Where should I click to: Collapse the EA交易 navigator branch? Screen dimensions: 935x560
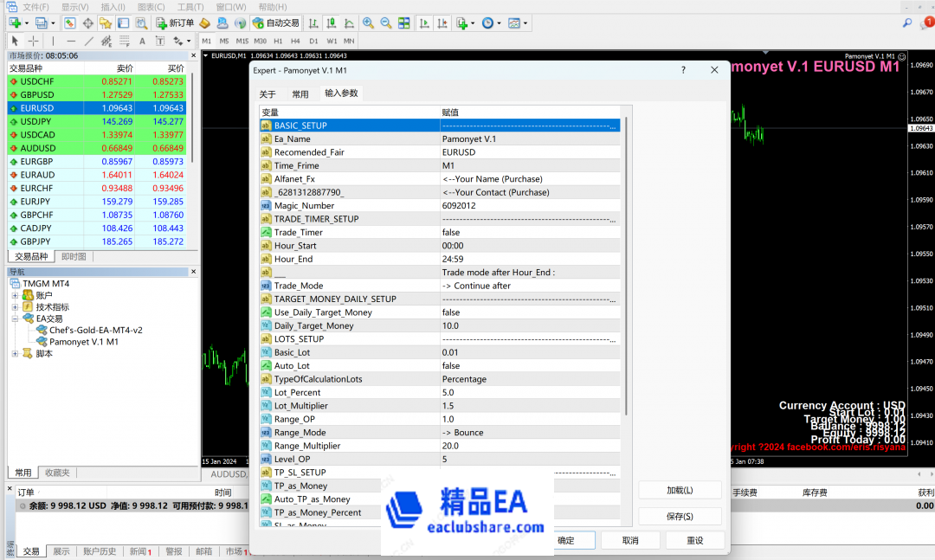coord(16,318)
